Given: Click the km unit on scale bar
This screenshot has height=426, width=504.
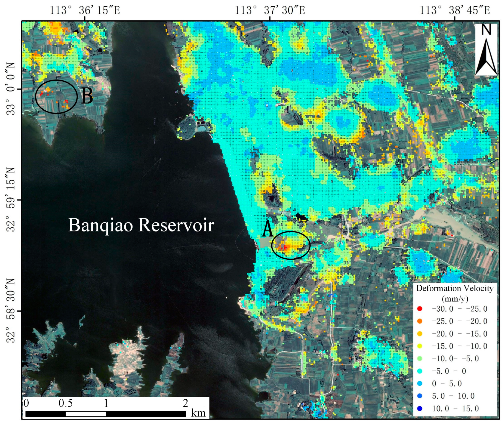Looking at the screenshot, I should point(198,413).
